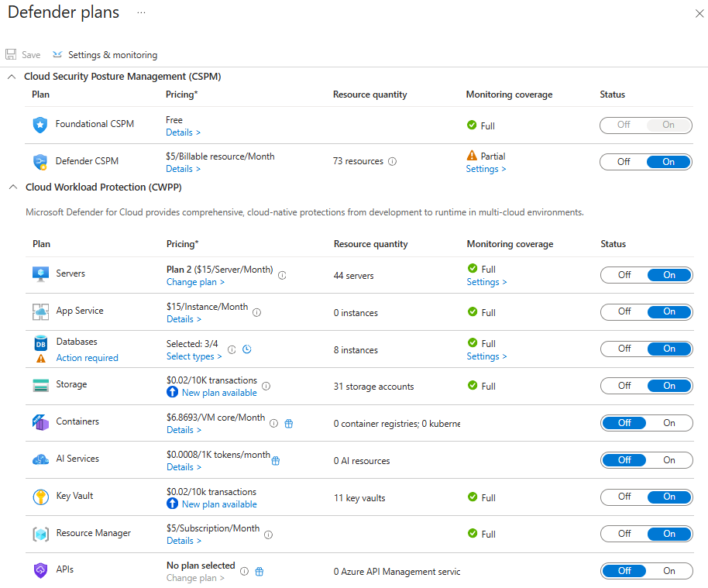Screen dimensions: 708x588
Task: Click the info icon next to Storage pricing
Action: click(266, 386)
